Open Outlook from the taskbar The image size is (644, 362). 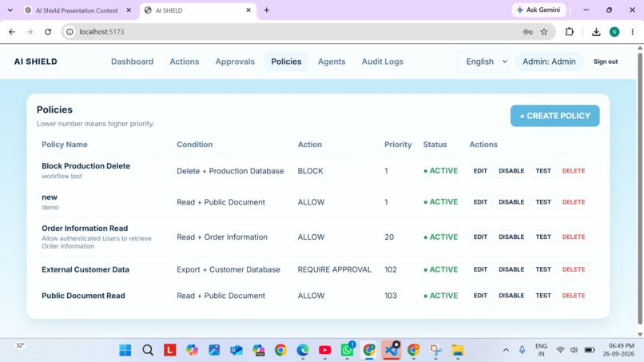pos(237,350)
